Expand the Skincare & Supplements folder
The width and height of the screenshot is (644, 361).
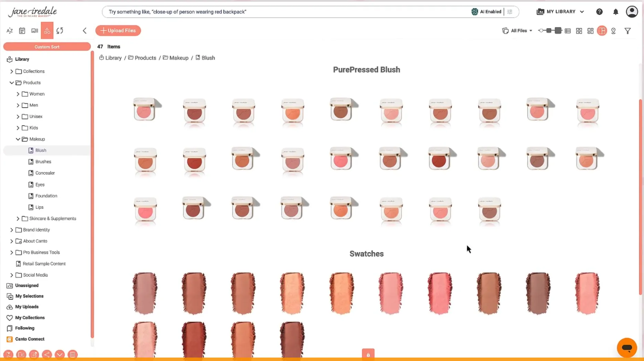pyautogui.click(x=18, y=219)
